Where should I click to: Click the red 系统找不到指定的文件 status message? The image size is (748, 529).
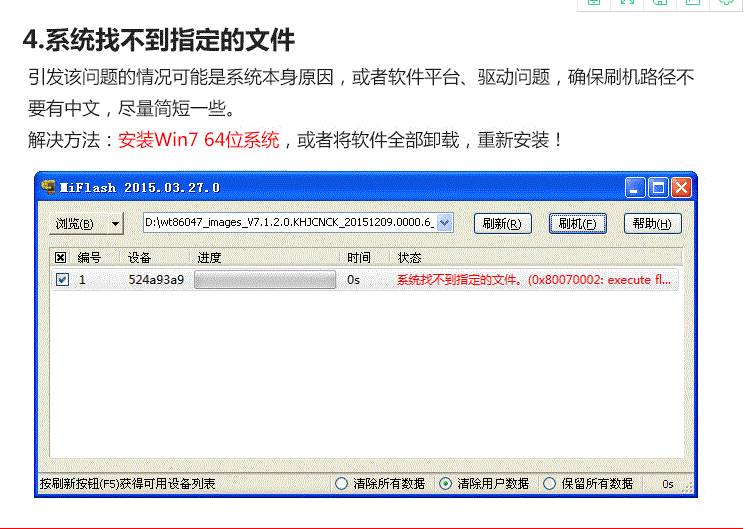[534, 280]
